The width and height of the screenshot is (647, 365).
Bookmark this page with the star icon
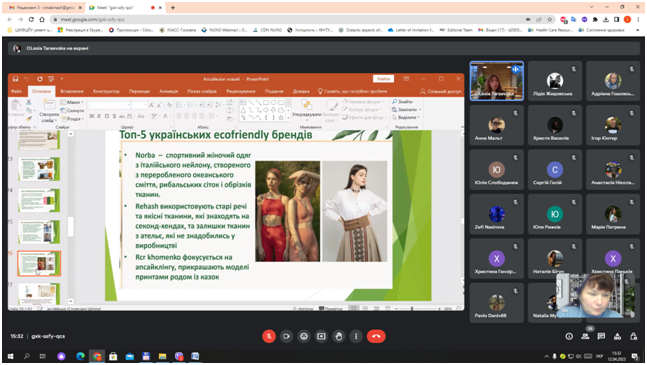tap(550, 19)
